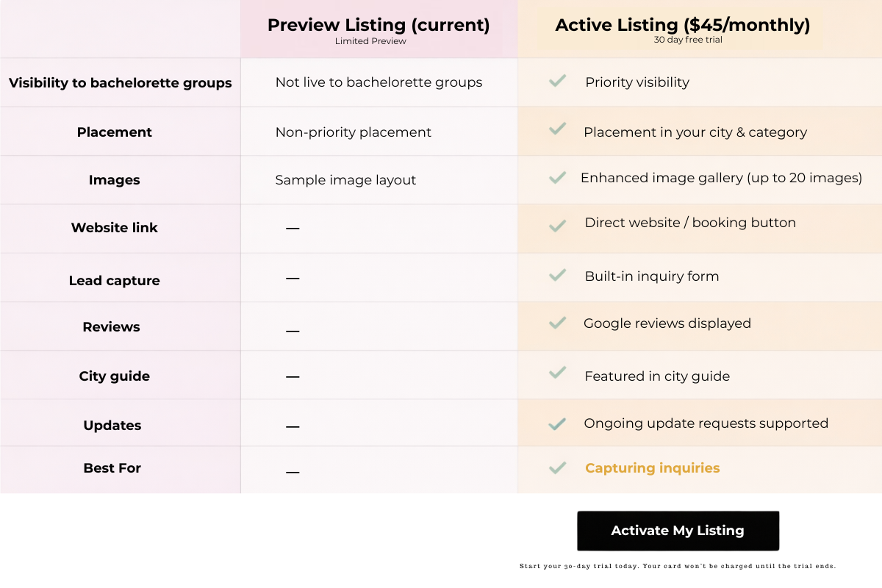Click the trial disclaimer text below the button
This screenshot has height=588, width=882.
tap(678, 567)
